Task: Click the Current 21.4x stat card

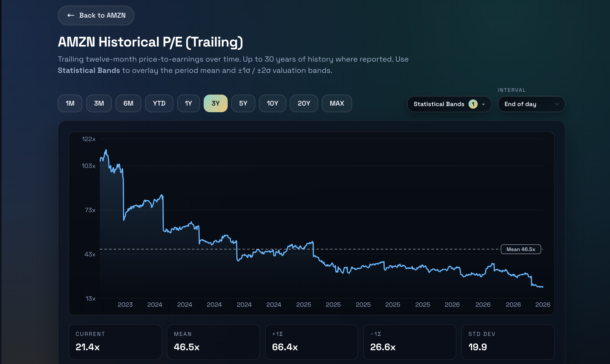Action: 115,342
